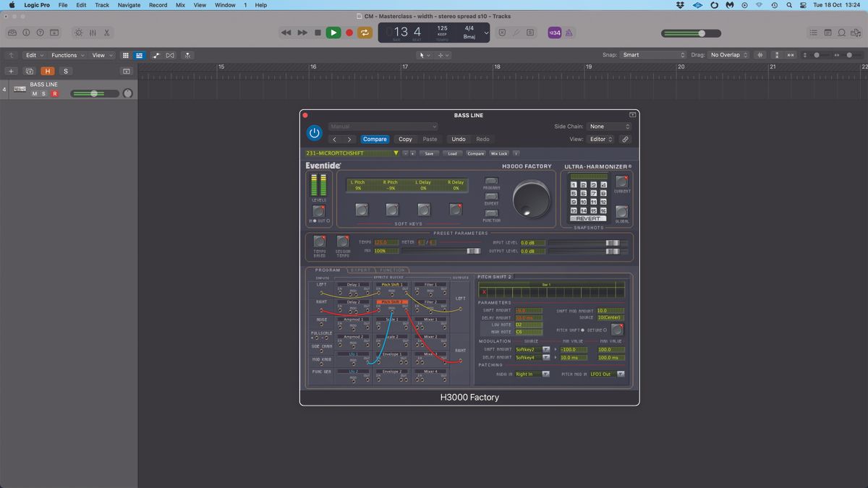This screenshot has width=868, height=488.
Task: Open the Functions menu in the Tracks area
Action: 66,55
